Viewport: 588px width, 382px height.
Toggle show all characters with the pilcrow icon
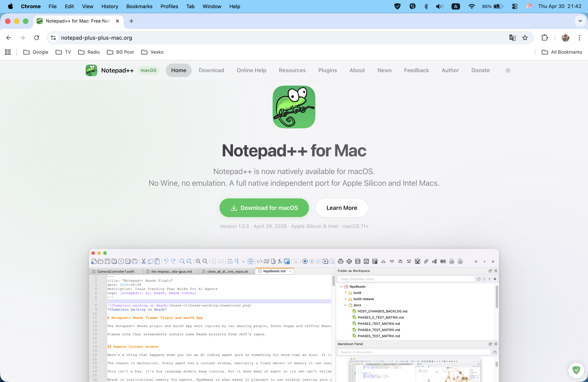(237, 261)
